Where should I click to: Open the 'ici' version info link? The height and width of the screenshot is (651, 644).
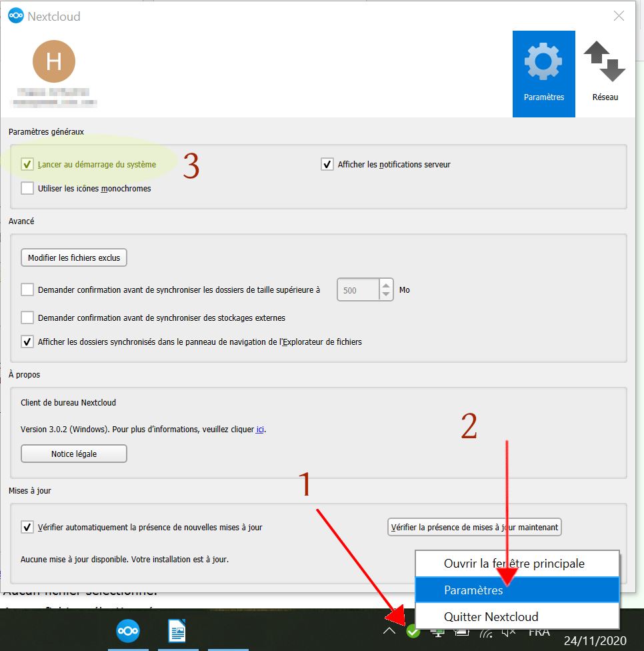pyautogui.click(x=260, y=430)
